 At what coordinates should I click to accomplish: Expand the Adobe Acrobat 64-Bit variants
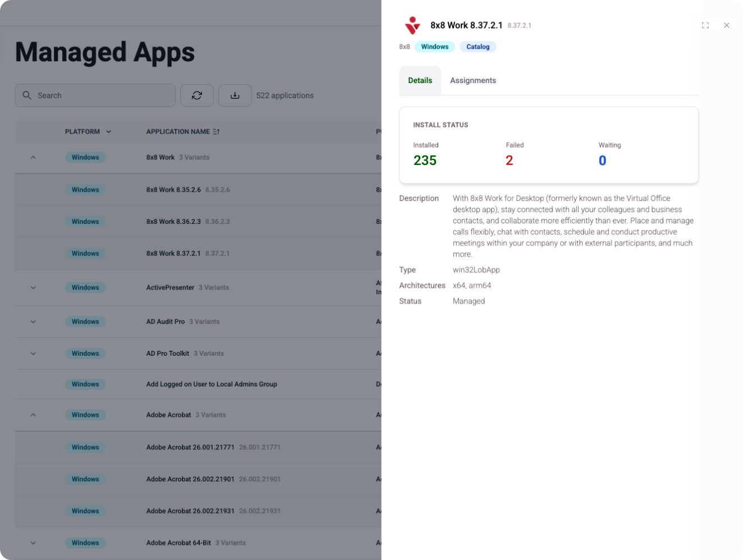pyautogui.click(x=33, y=543)
